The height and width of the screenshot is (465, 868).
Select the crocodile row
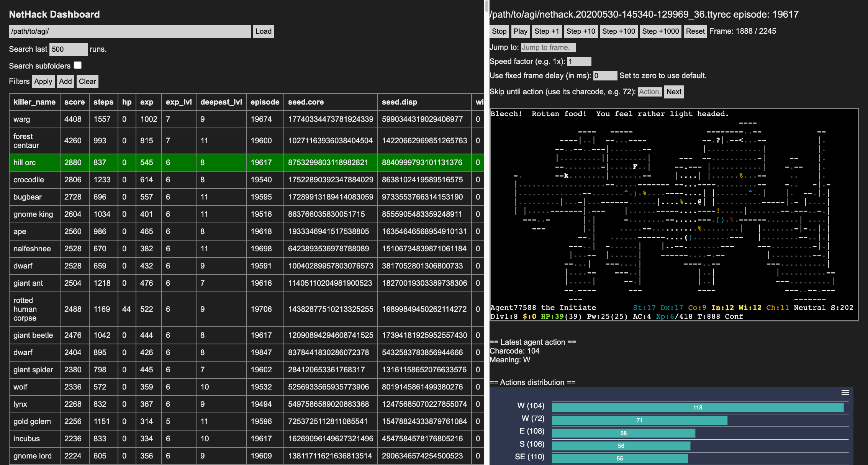pos(246,180)
